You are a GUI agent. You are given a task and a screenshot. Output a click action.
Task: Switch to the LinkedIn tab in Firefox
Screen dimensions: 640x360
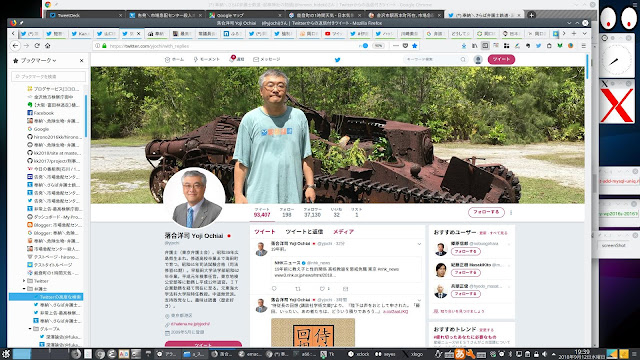(234, 33)
